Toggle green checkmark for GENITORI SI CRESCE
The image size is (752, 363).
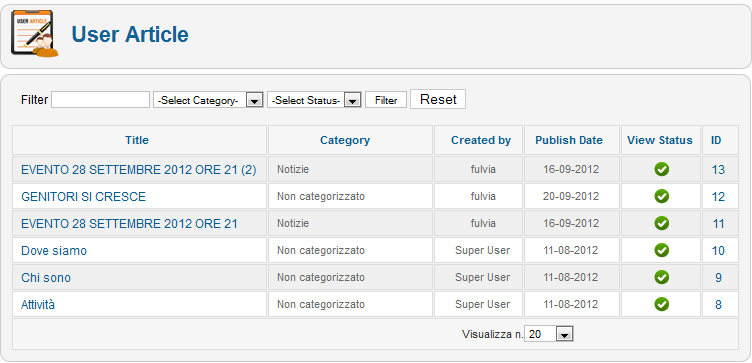661,196
